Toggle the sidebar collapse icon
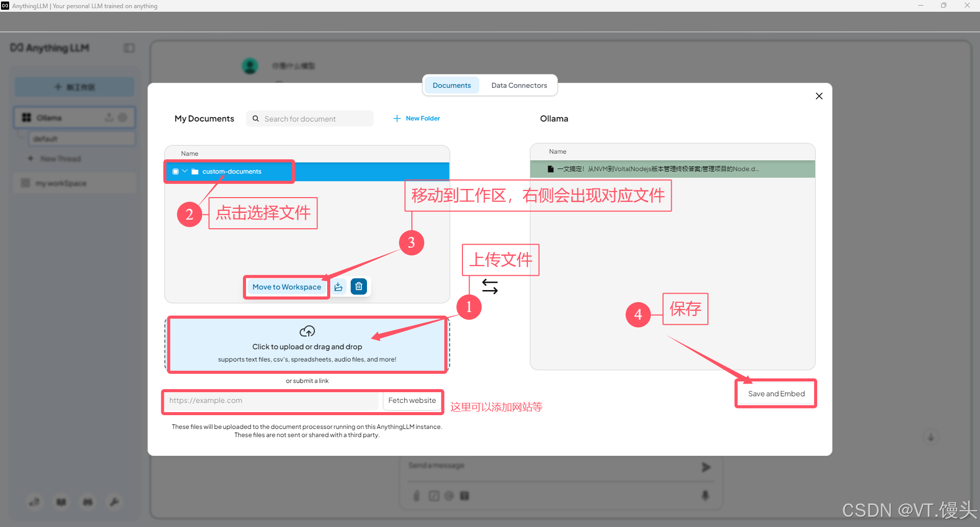This screenshot has width=980, height=527. [x=129, y=48]
